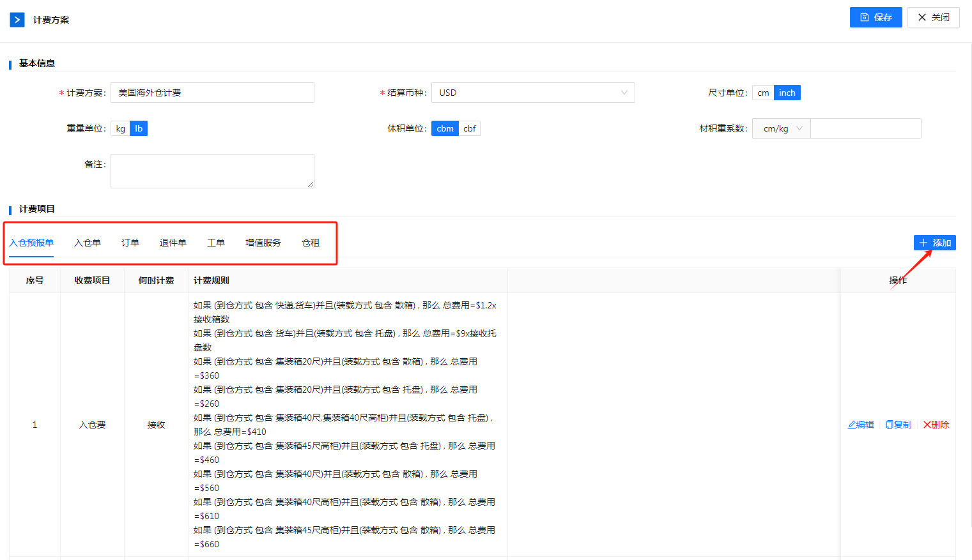Click the 保存 save button

point(876,17)
